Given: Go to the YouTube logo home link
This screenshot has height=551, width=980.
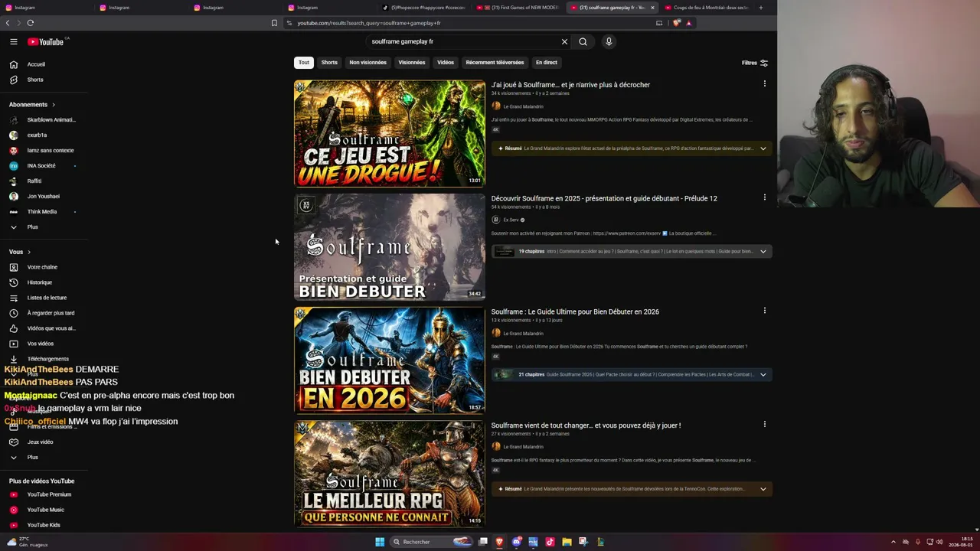Looking at the screenshot, I should tap(46, 41).
